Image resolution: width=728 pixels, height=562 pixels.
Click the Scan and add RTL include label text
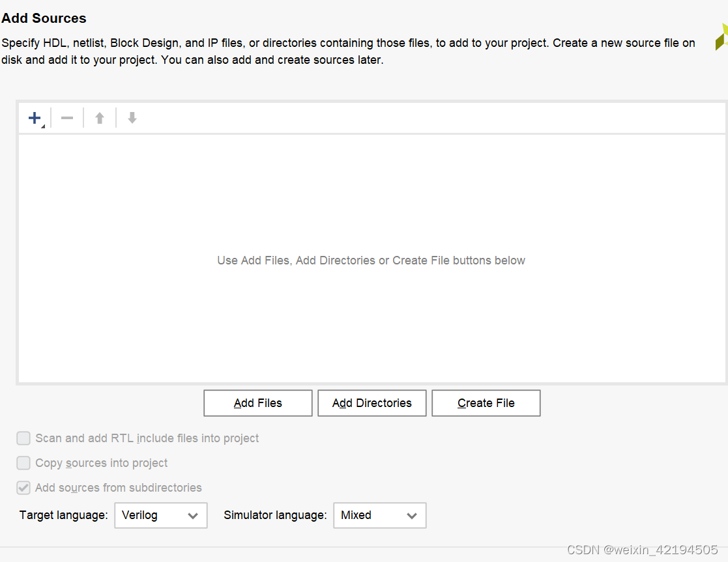147,438
